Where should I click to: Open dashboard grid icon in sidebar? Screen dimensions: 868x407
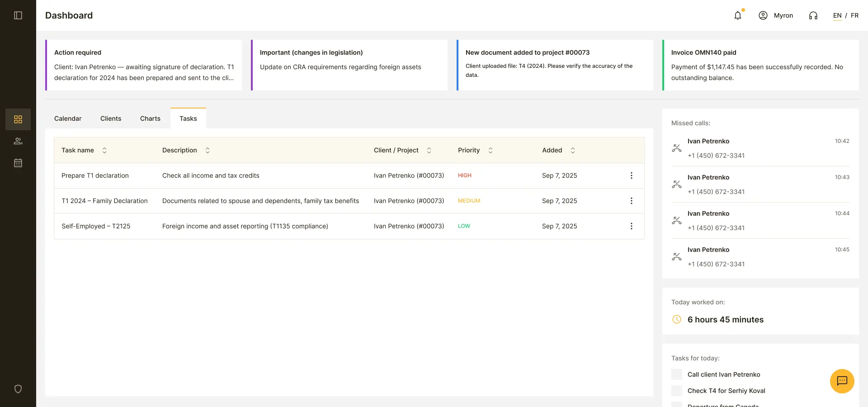(x=18, y=119)
